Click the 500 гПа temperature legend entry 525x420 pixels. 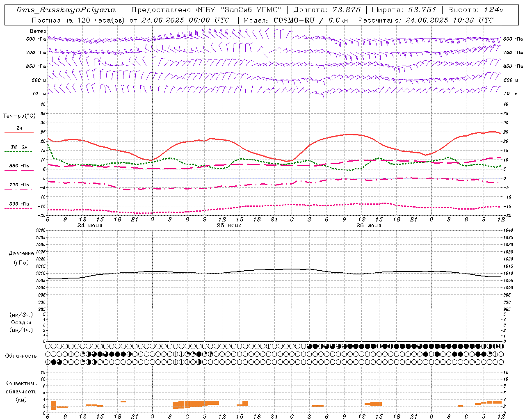point(19,204)
